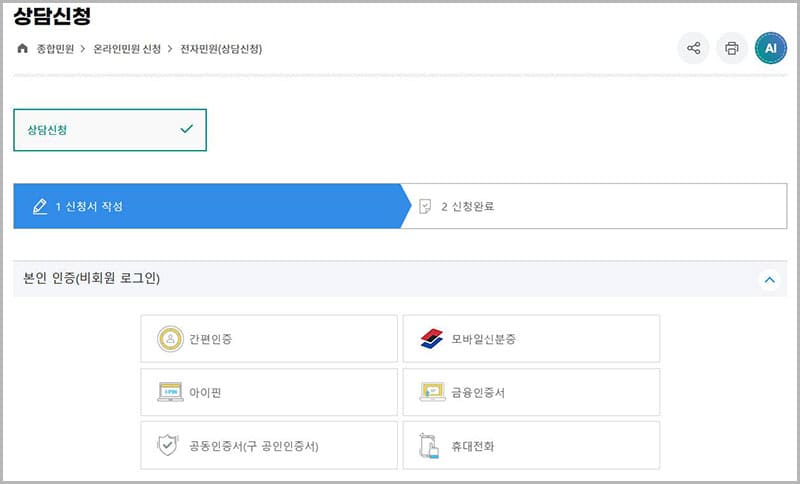Select the 2 신청완료 step

(x=600, y=207)
